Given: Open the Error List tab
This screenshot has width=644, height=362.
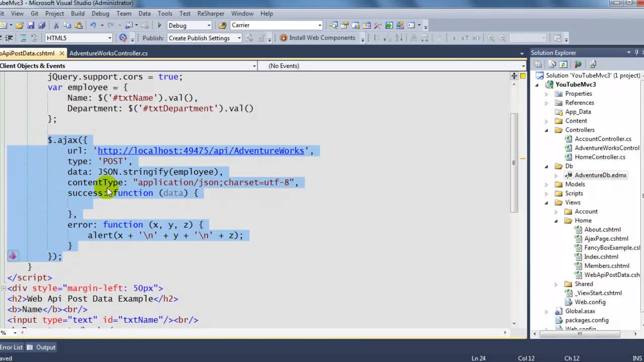Looking at the screenshot, I should [11, 347].
